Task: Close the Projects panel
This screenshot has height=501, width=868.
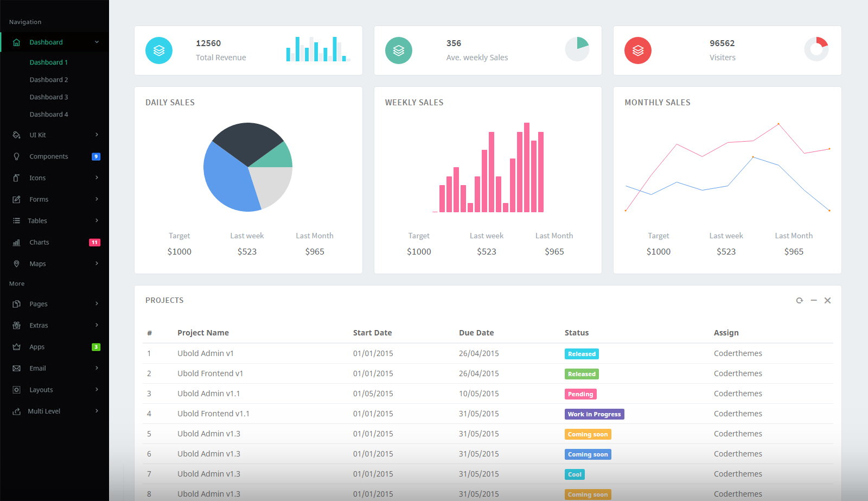Action: click(x=827, y=301)
